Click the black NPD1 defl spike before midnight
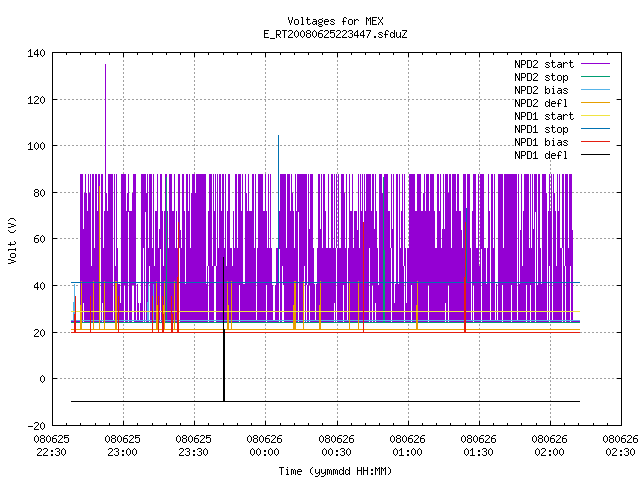640x480 pixels. (224, 329)
